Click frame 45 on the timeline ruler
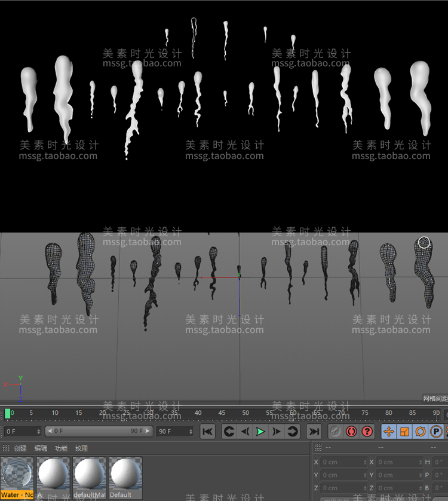 coord(222,413)
